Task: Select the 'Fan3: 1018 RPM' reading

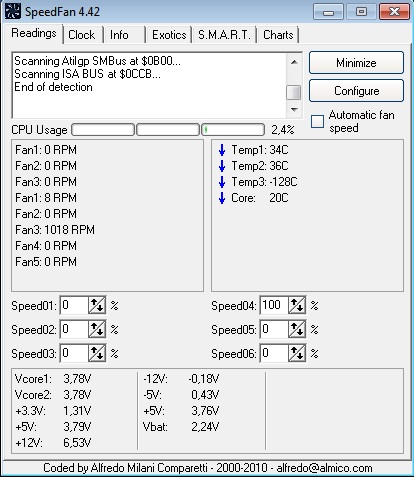Action: (55, 230)
